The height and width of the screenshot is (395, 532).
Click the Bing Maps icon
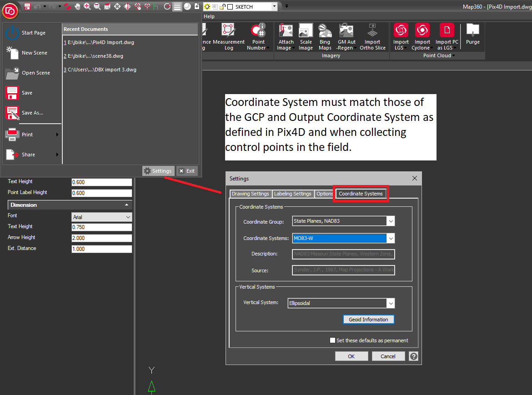click(325, 36)
